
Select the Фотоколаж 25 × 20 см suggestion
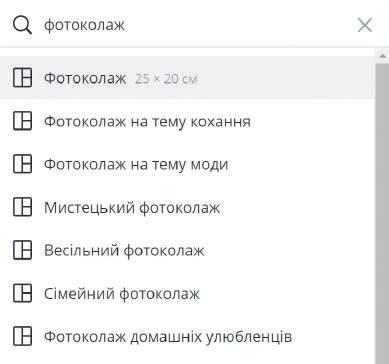pos(187,78)
